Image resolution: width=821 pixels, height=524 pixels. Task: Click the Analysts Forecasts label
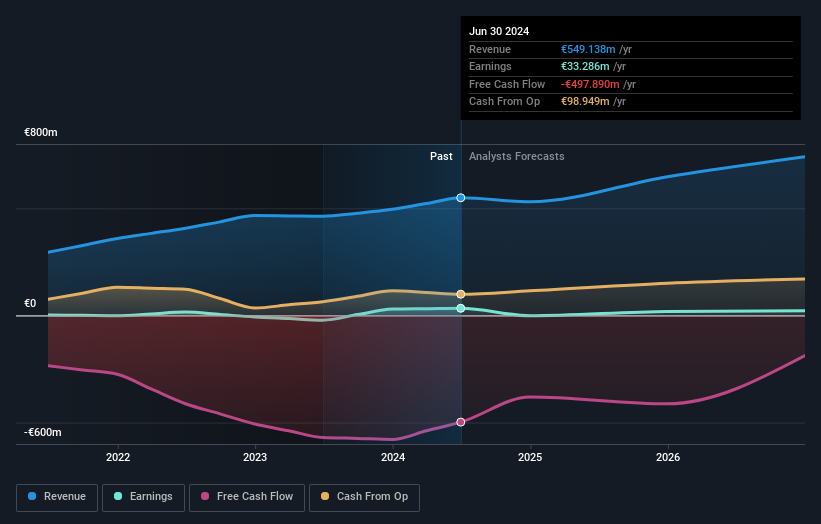pyautogui.click(x=517, y=156)
